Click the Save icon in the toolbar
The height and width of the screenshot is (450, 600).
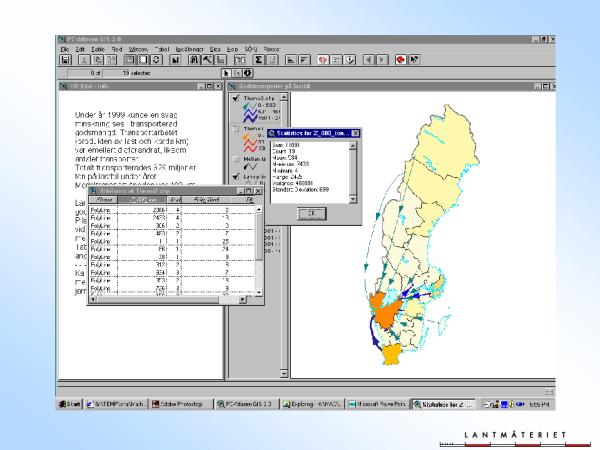click(x=66, y=60)
